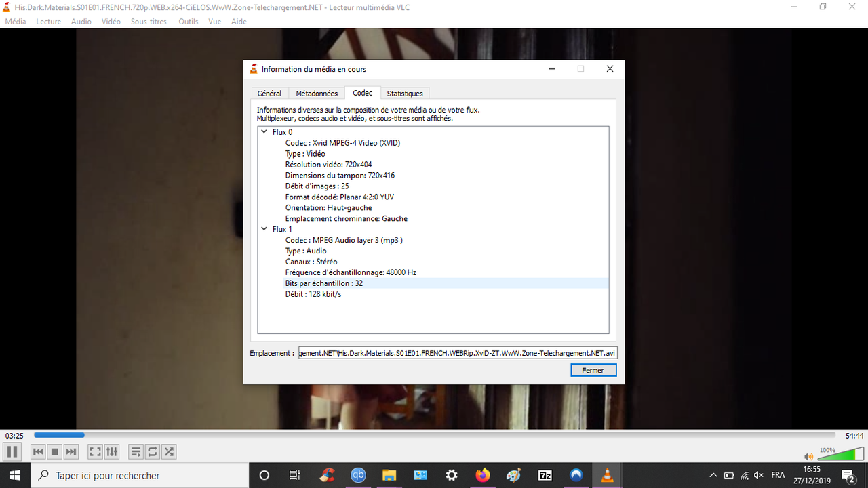
Task: Open Windows Settings gear on taskbar
Action: 452,475
